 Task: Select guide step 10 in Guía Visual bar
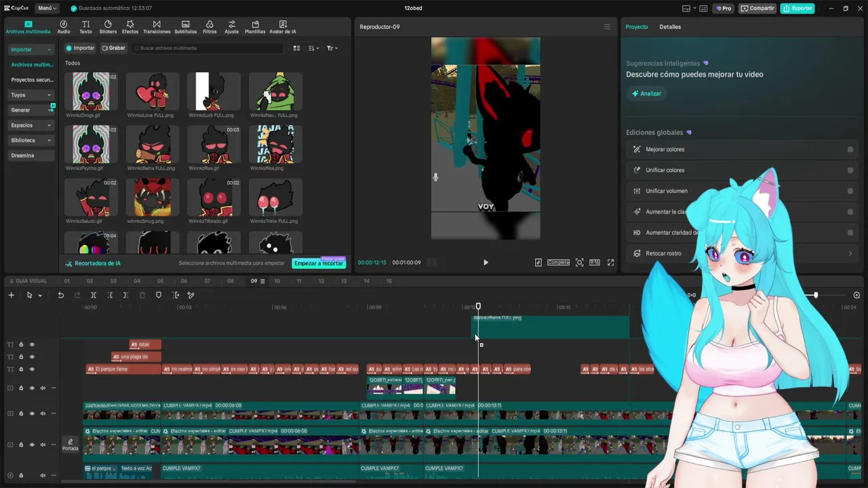277,281
